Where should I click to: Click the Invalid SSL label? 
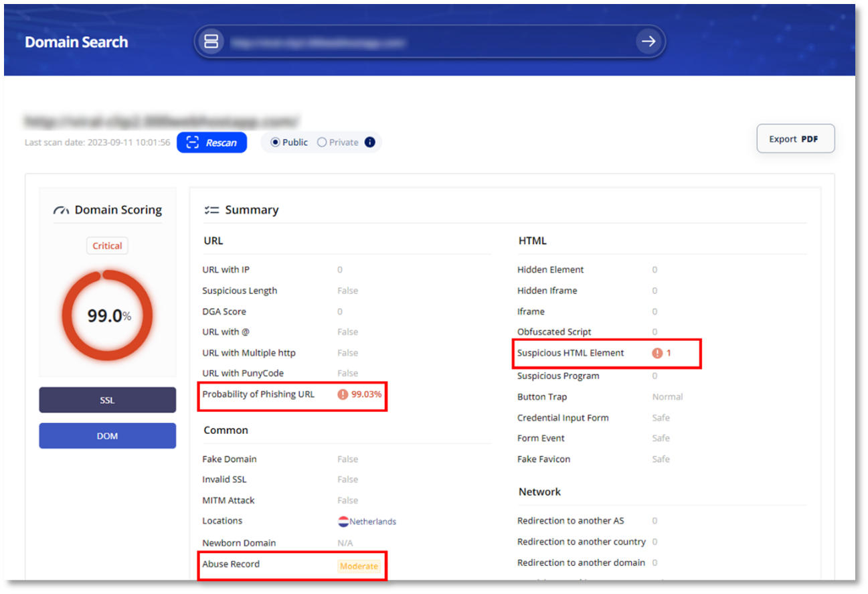pyautogui.click(x=224, y=479)
